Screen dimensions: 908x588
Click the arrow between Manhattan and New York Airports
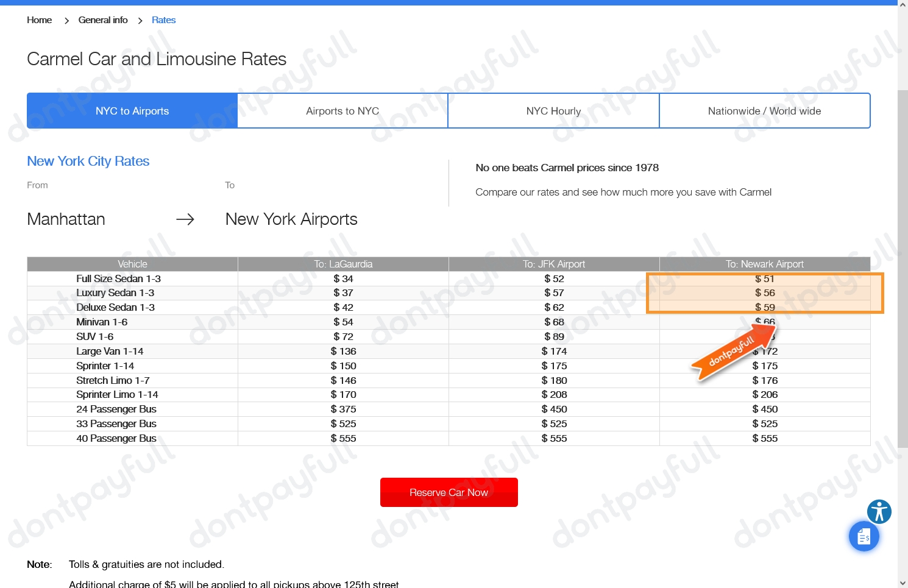185,219
